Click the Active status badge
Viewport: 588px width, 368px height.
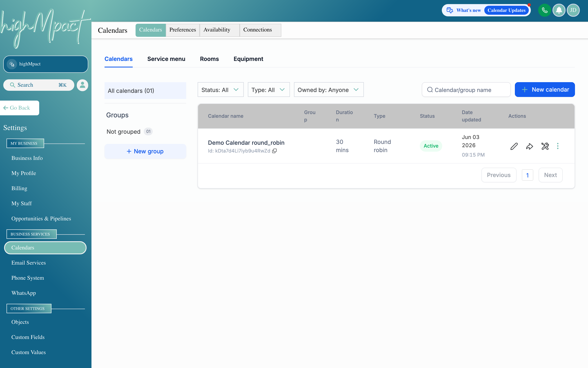(431, 146)
